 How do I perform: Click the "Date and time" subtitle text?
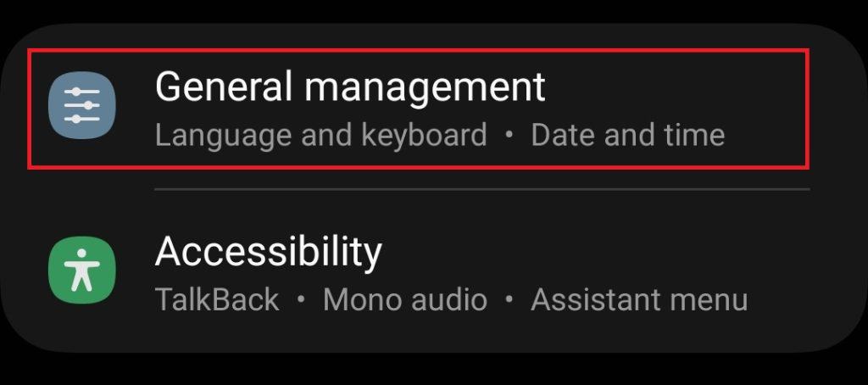click(x=627, y=135)
